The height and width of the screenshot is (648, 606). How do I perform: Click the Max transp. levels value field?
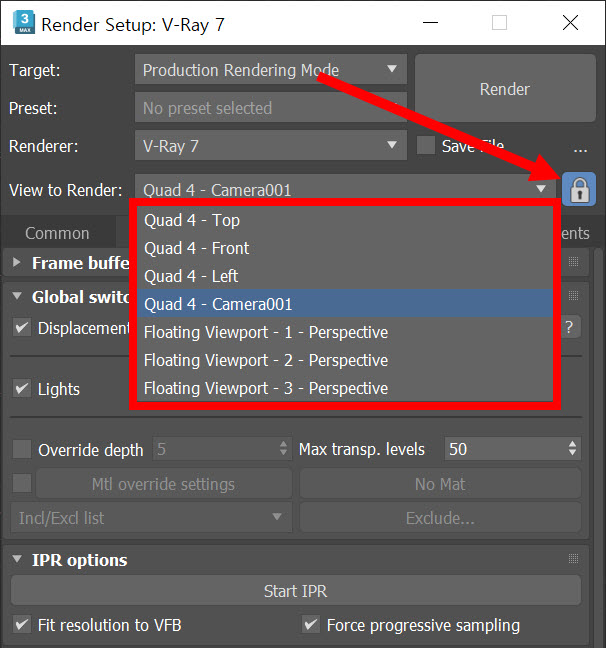tap(504, 449)
